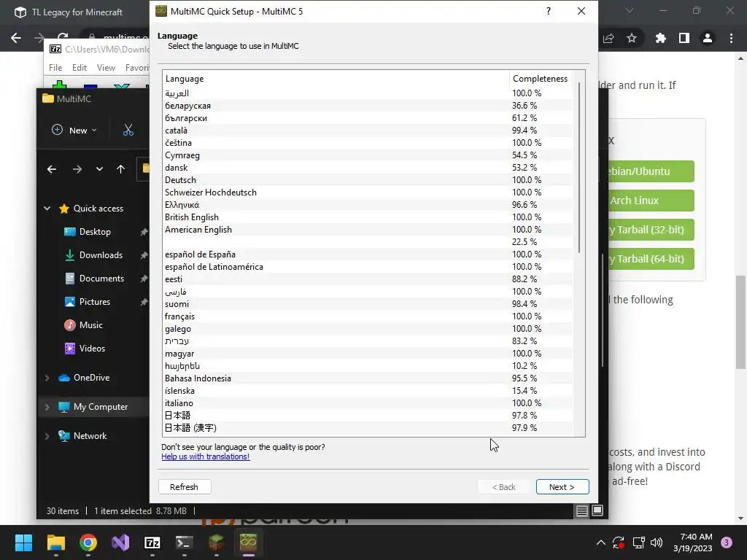Select Bahasa Indonesia language row
This screenshot has width=747, height=560.
pyautogui.click(x=368, y=378)
